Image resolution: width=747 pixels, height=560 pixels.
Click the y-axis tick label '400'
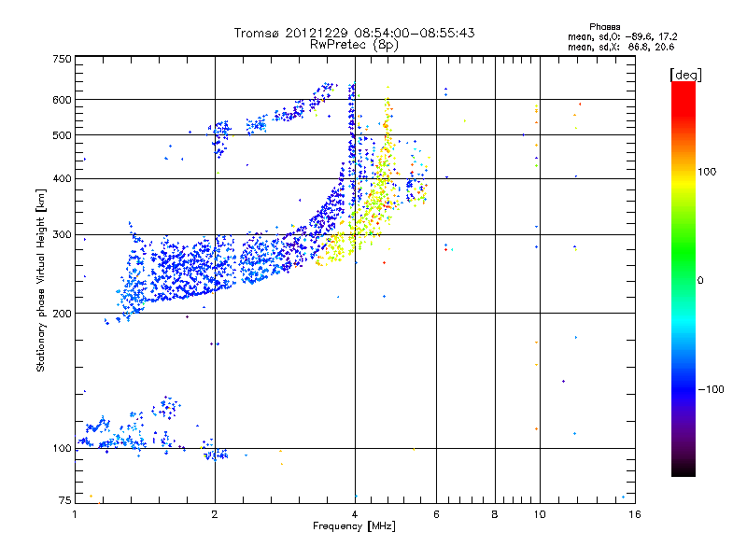coord(62,179)
